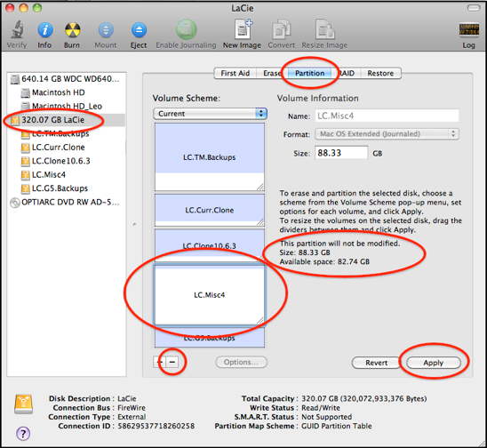Click the Mount toolbar icon
Viewport: 487px width, 448px height.
click(x=106, y=30)
